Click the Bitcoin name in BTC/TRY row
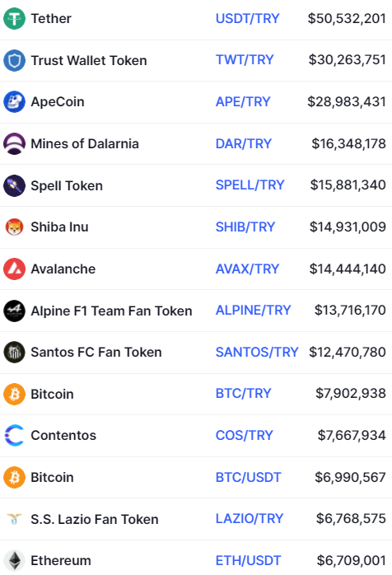 (x=52, y=394)
